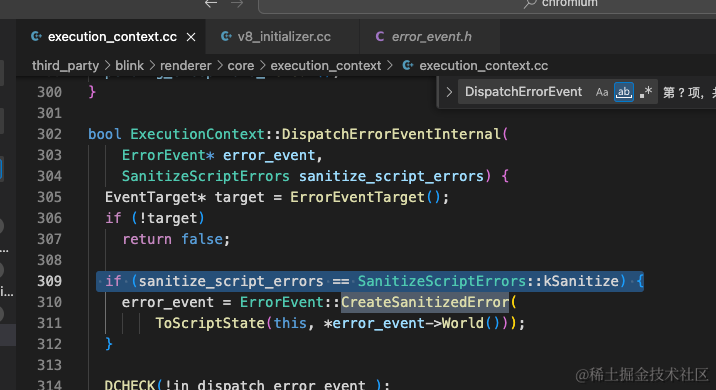Open the chromium command search box

tap(487, 5)
